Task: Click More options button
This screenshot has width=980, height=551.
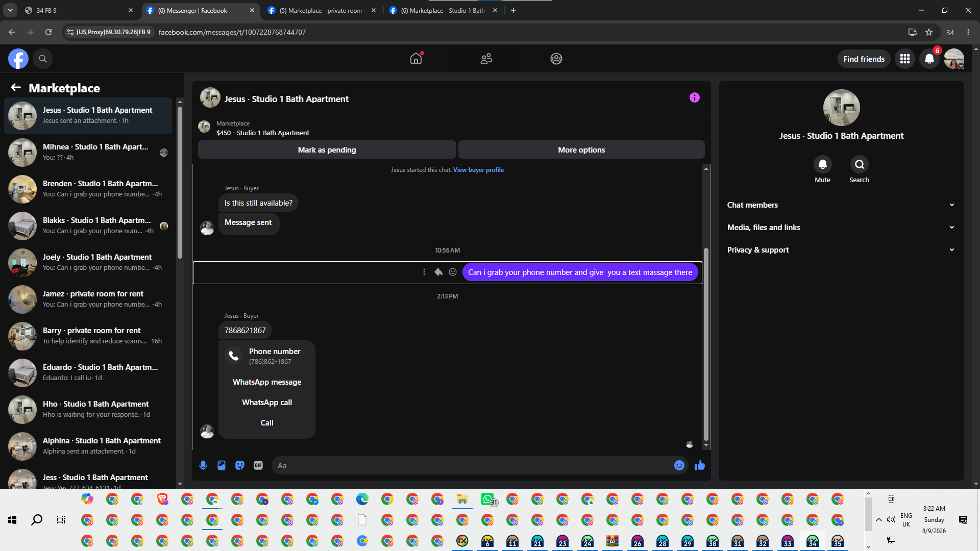Action: click(x=581, y=150)
